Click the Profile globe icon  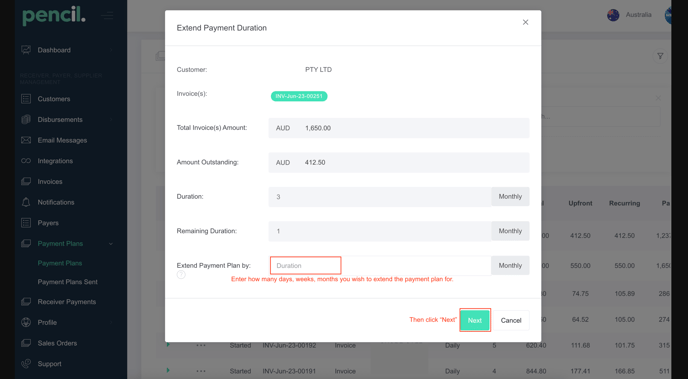tap(26, 322)
